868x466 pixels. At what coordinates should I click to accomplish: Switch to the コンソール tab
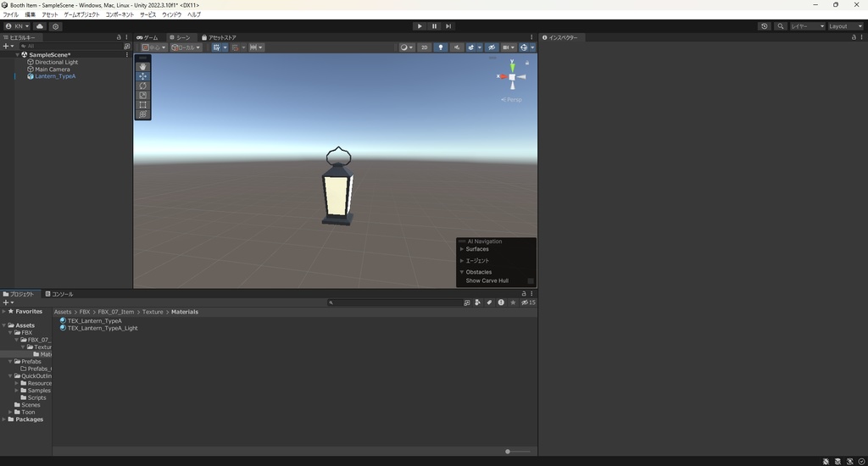(x=59, y=294)
